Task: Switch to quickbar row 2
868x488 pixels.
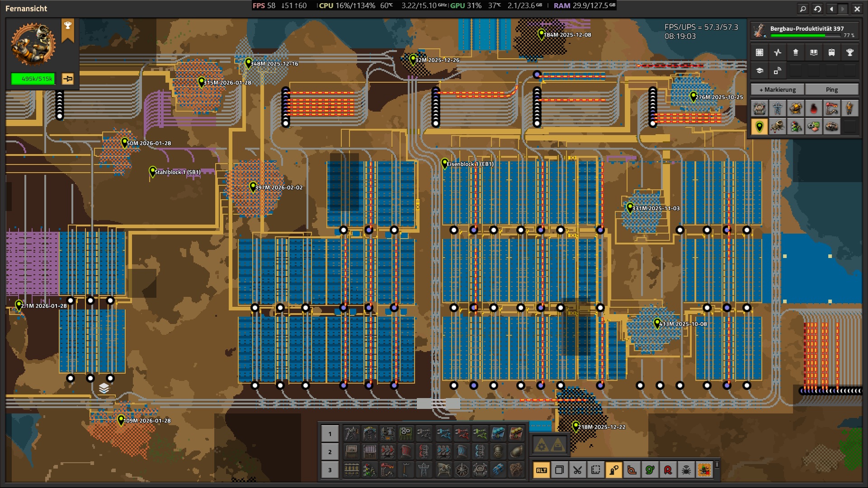Action: coord(330,452)
